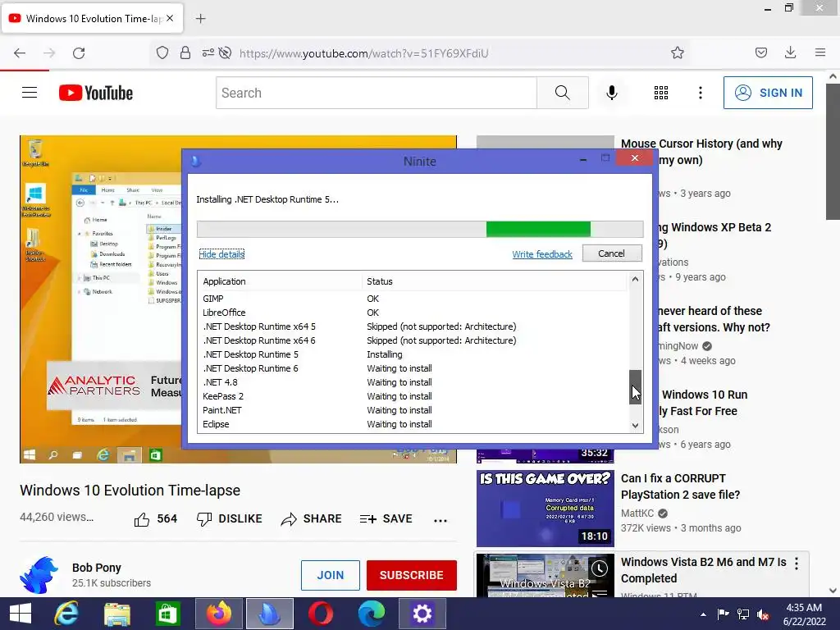Open the Windows Start button
The height and width of the screenshot is (630, 840).
tap(21, 614)
